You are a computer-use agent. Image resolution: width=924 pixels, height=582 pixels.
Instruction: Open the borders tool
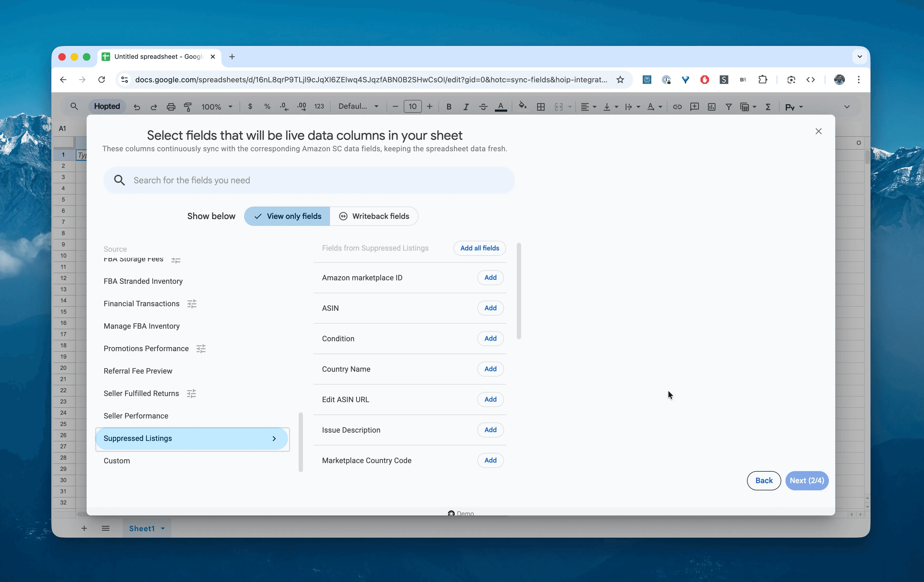(541, 107)
